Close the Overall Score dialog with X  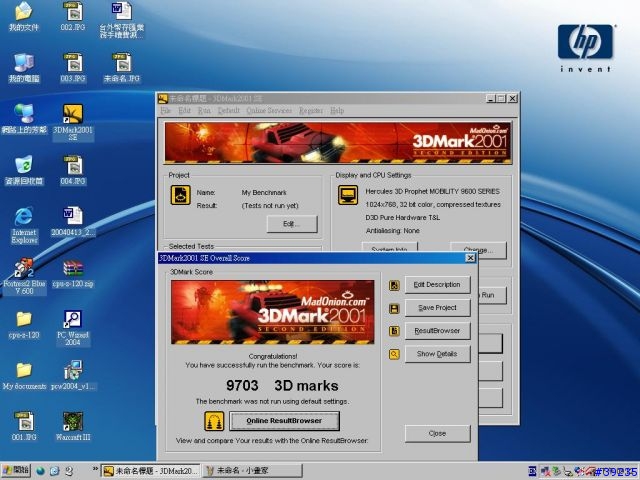pos(470,258)
